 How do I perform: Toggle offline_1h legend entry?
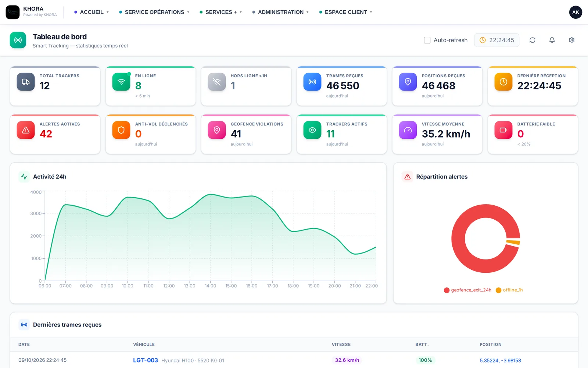509,290
